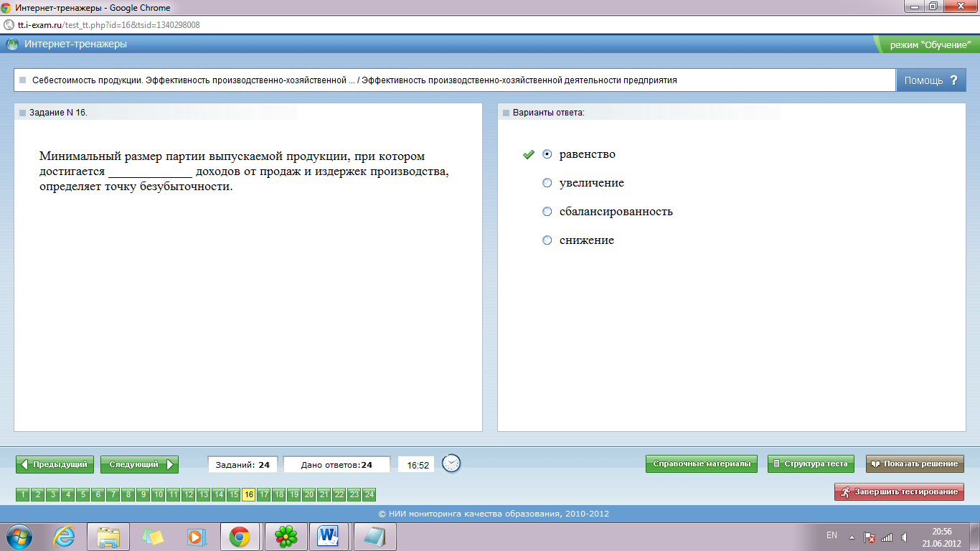Open question 8 in navigator
980x551 pixels.
click(128, 494)
